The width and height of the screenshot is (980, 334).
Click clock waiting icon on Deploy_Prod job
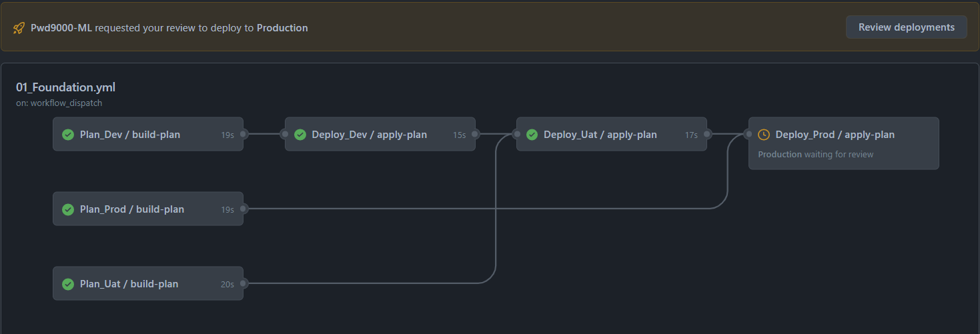click(x=764, y=135)
